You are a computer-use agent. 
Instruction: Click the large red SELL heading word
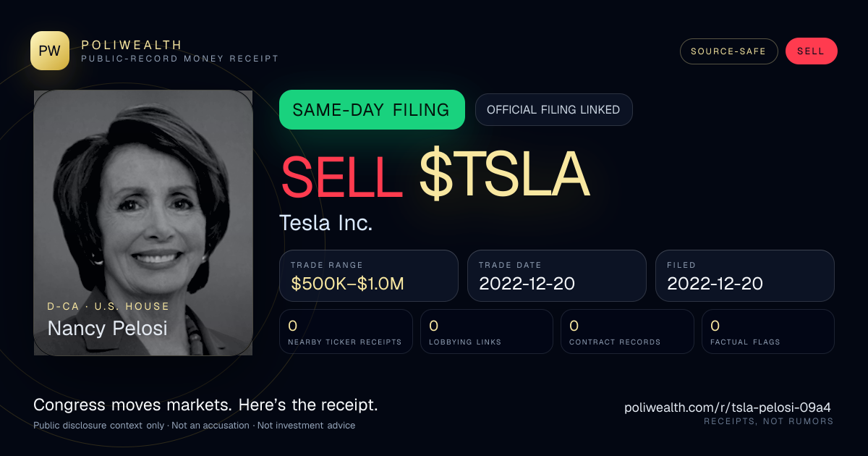click(341, 174)
